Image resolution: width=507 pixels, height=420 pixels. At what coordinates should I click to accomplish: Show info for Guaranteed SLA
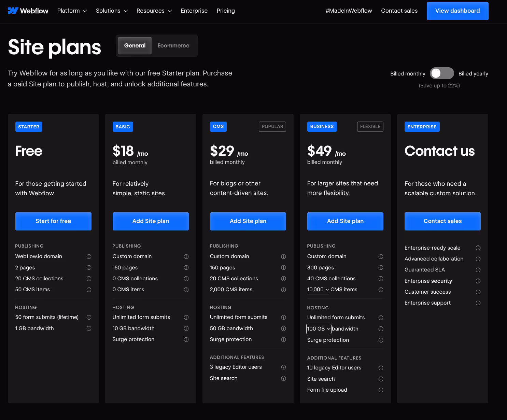(478, 270)
